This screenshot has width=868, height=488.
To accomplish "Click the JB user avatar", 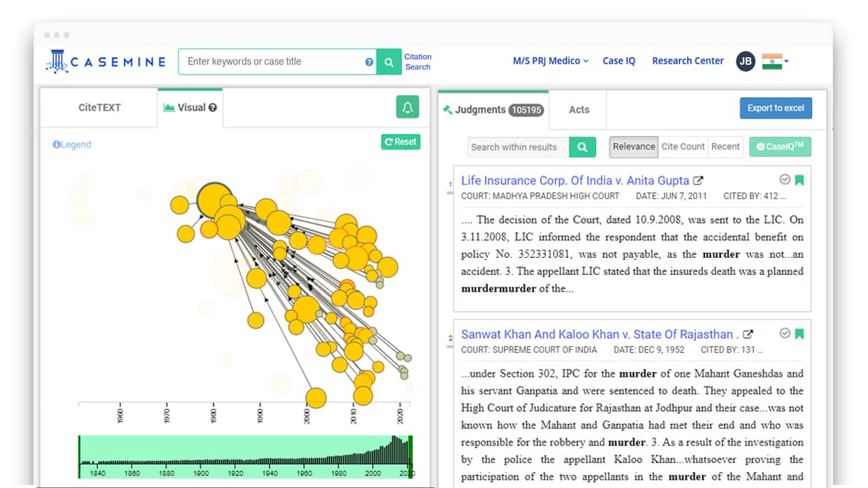I will pyautogui.click(x=745, y=61).
